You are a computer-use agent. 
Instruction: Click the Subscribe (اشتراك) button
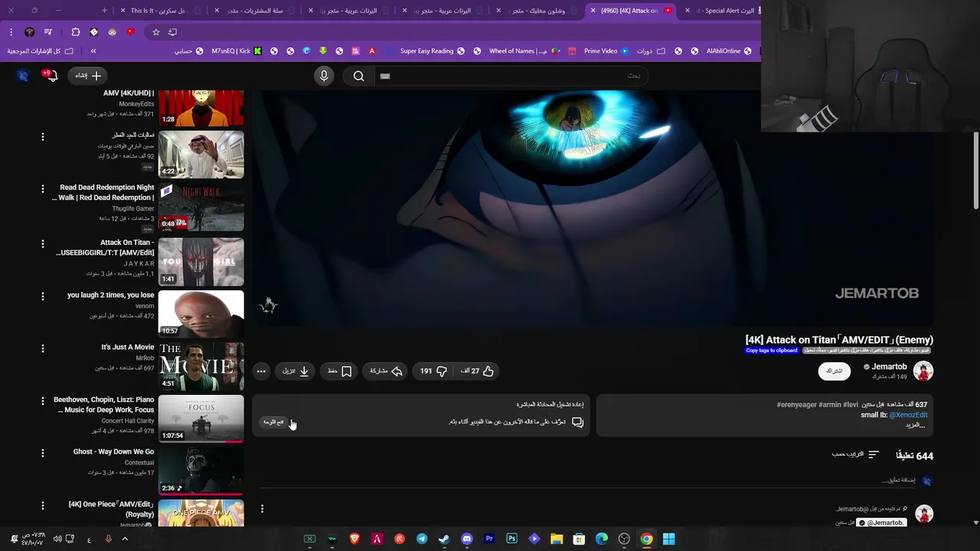click(x=835, y=371)
